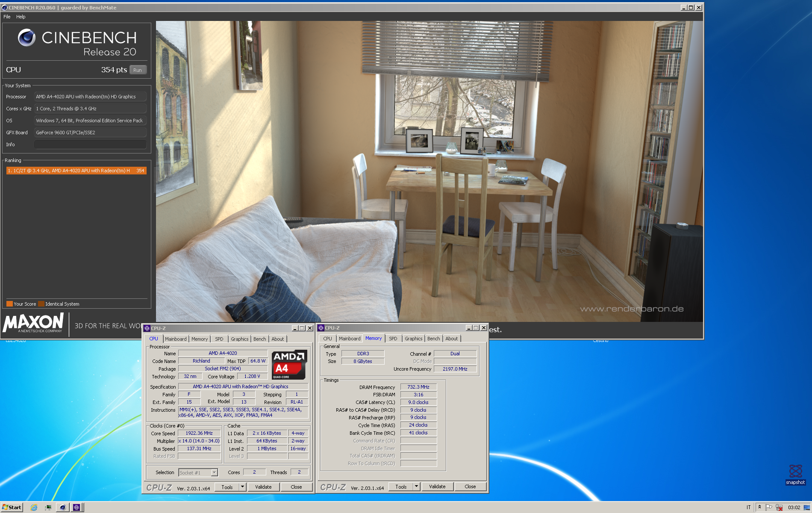Screen dimensions: 812x513
Task: Click the Multiplier value 'x 14.0'
Action: click(x=199, y=441)
